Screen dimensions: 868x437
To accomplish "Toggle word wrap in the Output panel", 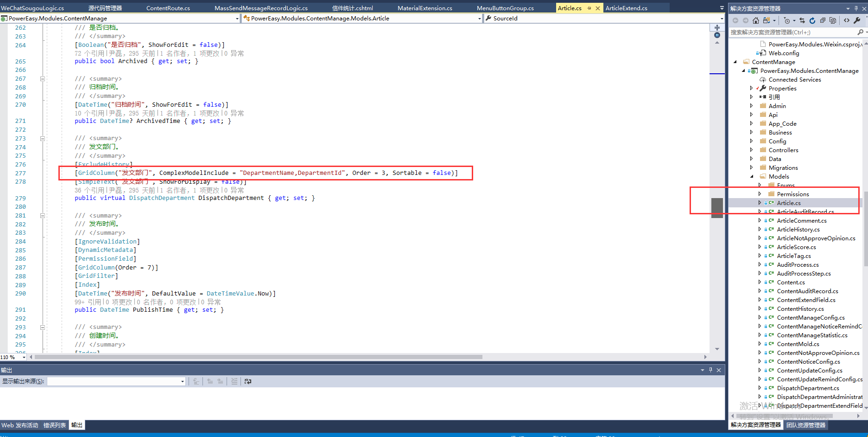I will 248,381.
